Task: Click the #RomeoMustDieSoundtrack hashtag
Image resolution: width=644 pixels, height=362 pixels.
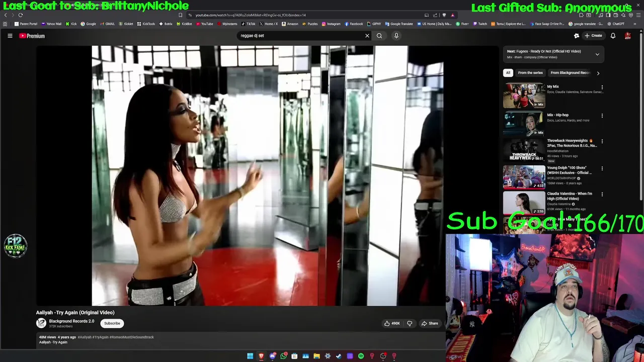Action: [132, 337]
